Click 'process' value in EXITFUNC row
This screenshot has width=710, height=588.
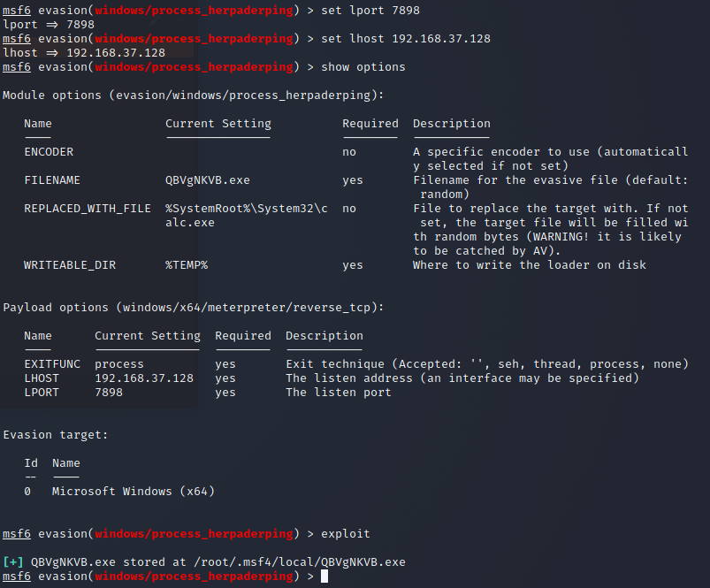pos(119,364)
